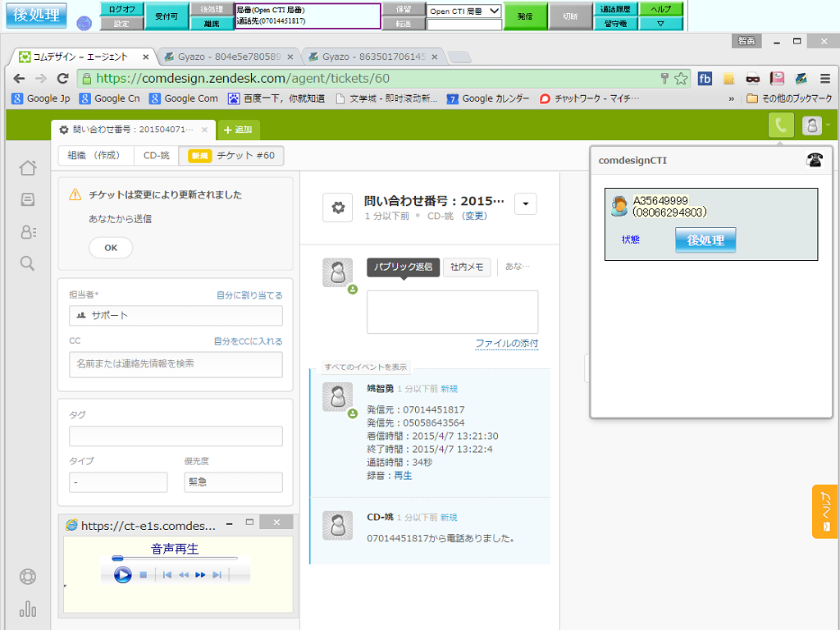840x630 pixels.
Task: Click the 自分に割り当てる link
Action: click(249, 295)
